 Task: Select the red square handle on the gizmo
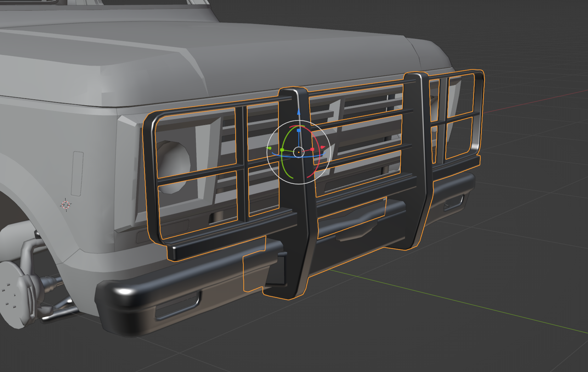[312, 150]
